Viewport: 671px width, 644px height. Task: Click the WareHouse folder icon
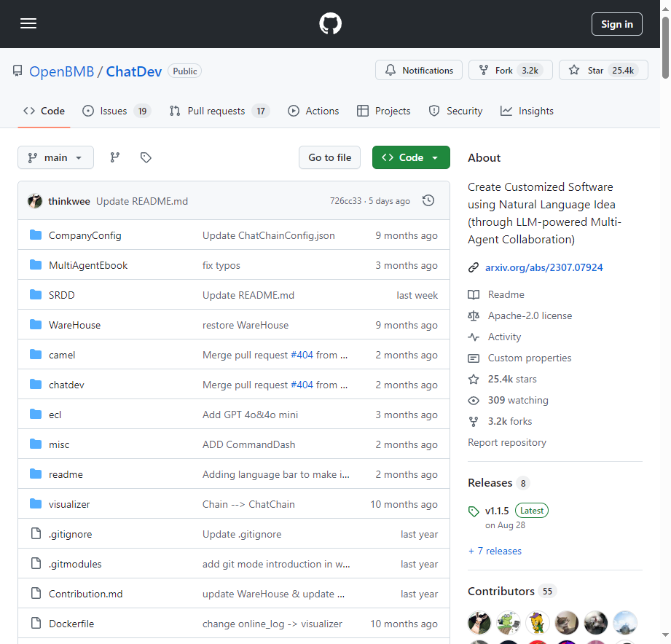36,325
